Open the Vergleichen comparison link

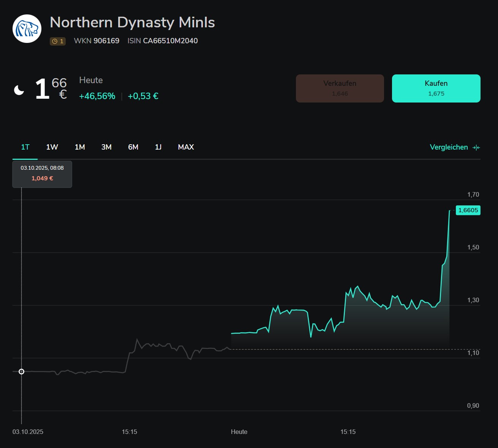pos(449,147)
